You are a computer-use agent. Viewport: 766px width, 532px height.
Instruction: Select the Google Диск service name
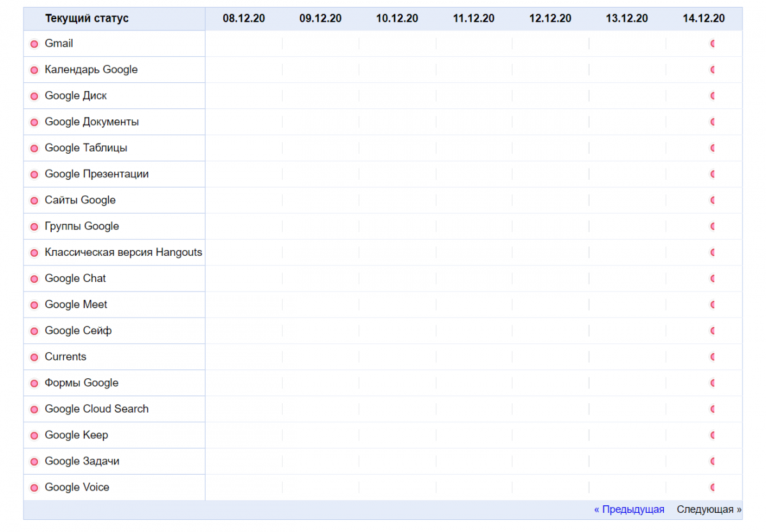pos(76,96)
